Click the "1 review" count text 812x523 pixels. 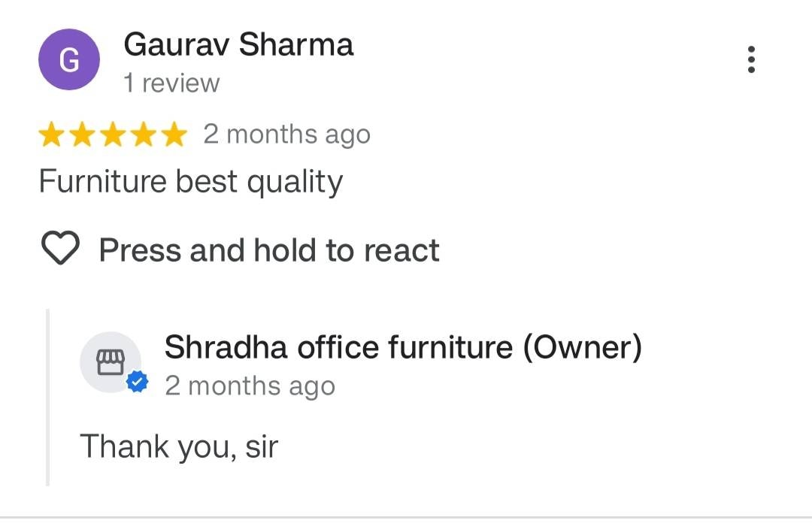click(x=171, y=83)
